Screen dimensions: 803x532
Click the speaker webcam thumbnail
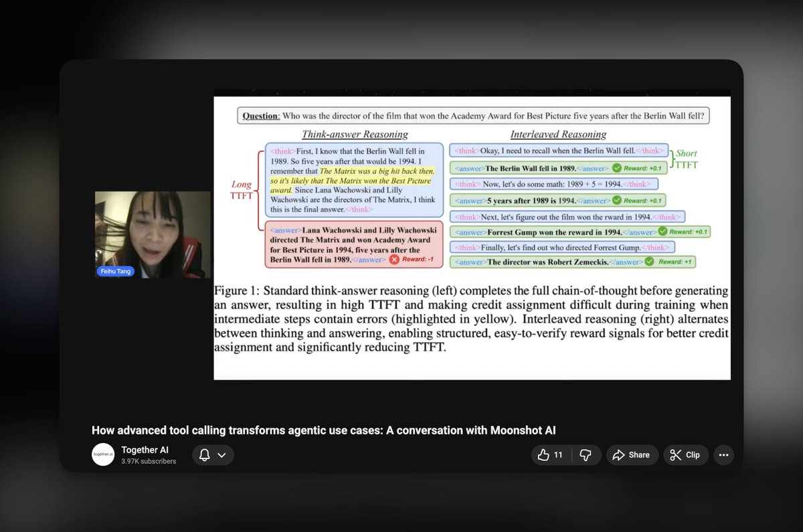153,235
